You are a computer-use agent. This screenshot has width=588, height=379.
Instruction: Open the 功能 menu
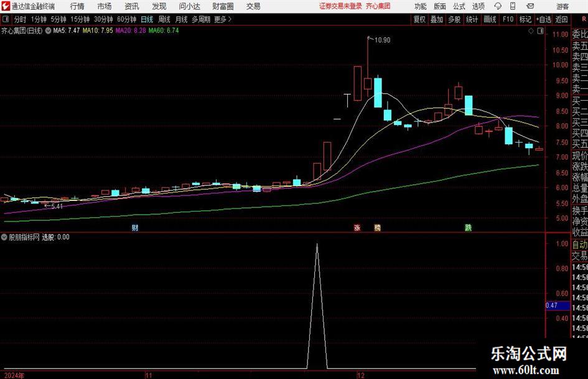coord(421,6)
